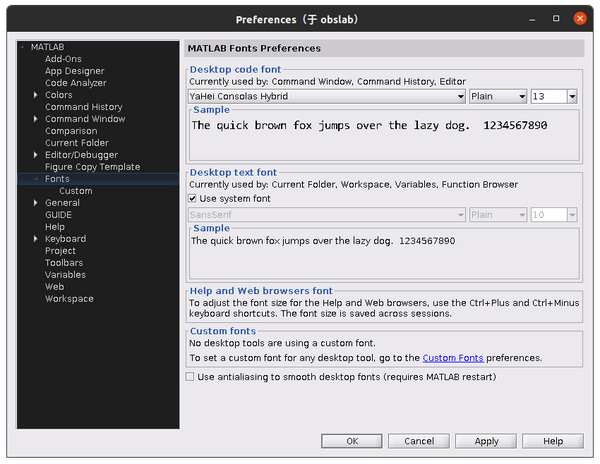
Task: Expand the Colors tree node
Action: (x=36, y=95)
